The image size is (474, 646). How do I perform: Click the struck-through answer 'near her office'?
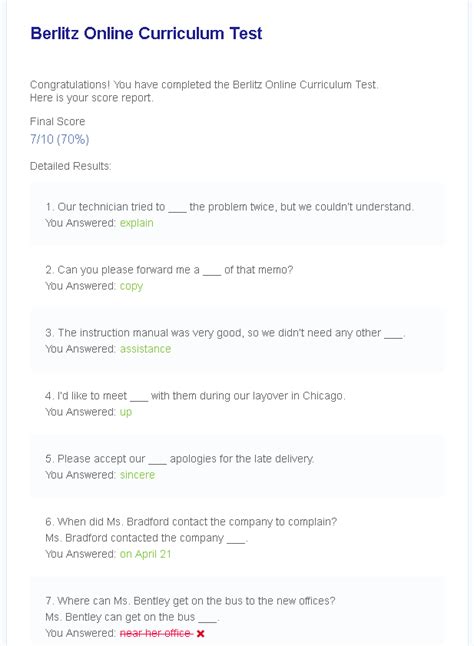(156, 633)
